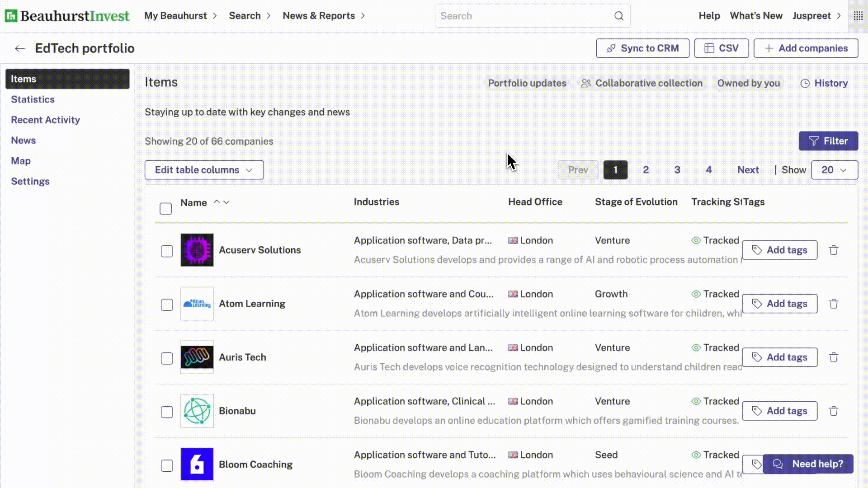Click the back arrow beside EdTech portfolio
The height and width of the screenshot is (488, 868).
pos(19,49)
